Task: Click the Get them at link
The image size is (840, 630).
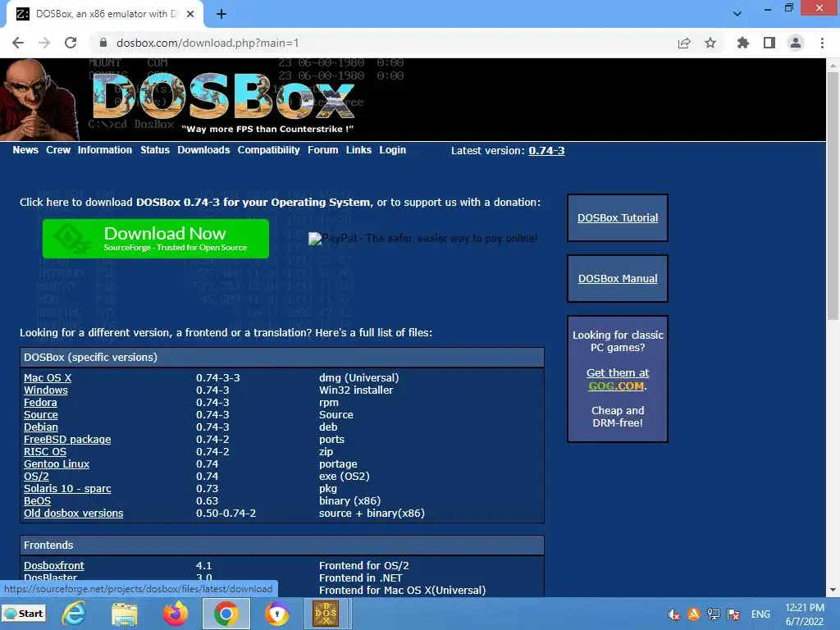Action: pyautogui.click(x=618, y=373)
